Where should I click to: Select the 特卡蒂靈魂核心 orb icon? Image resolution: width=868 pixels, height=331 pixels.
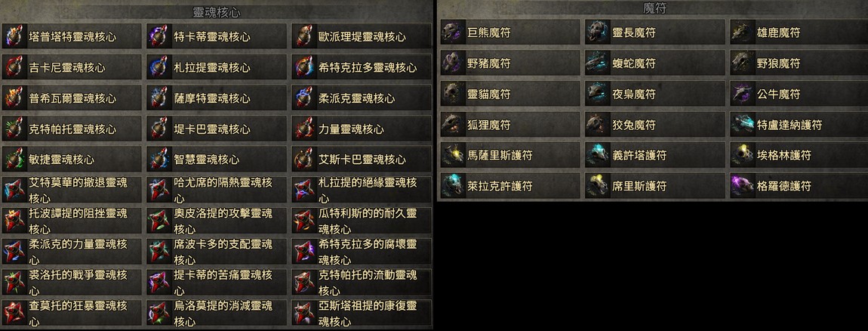(159, 36)
